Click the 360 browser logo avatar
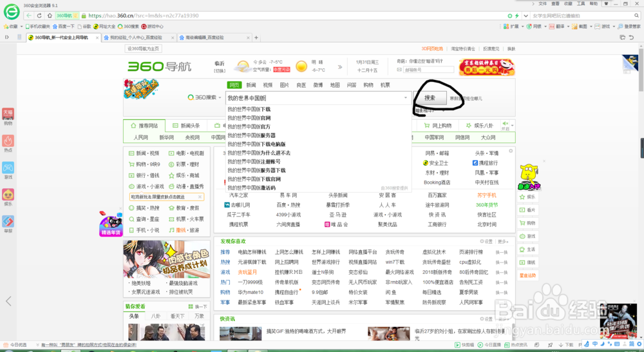 (12, 12)
